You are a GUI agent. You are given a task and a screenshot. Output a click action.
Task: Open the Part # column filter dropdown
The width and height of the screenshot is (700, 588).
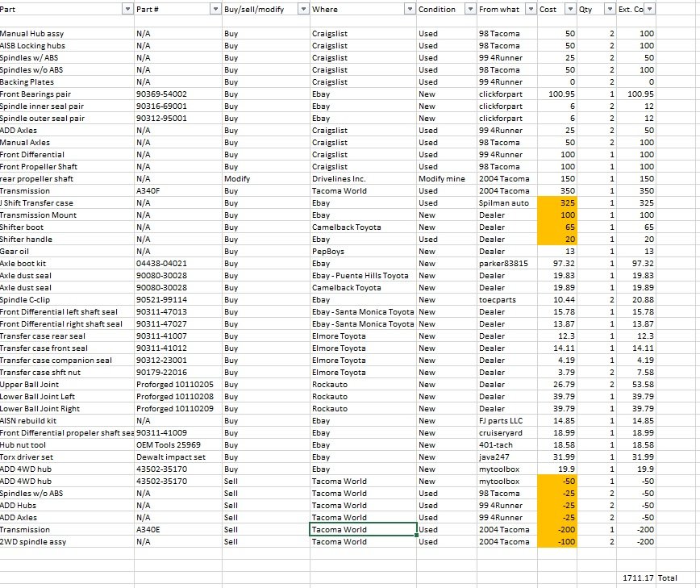(215, 9)
